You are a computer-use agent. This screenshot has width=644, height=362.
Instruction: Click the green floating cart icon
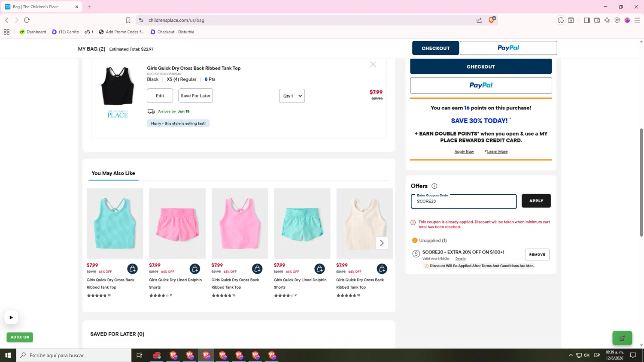point(622,338)
